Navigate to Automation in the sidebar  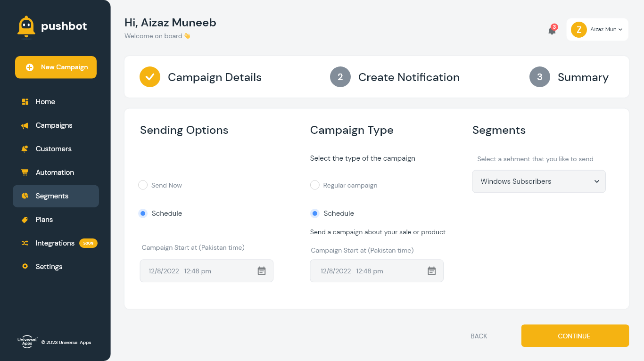point(56,172)
